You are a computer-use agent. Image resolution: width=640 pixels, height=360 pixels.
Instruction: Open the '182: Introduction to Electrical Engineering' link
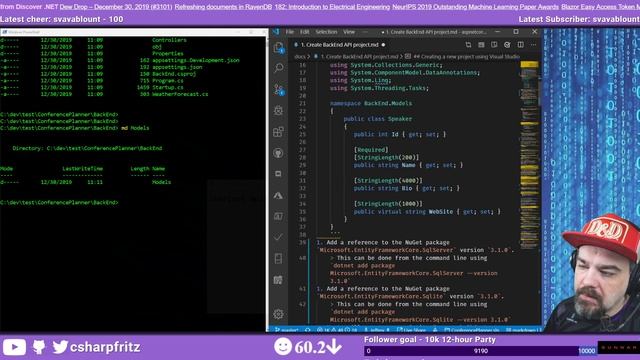tap(332, 7)
